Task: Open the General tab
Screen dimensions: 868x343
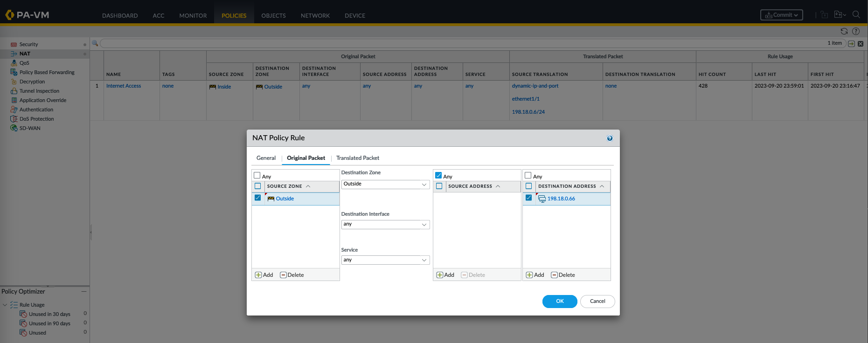Action: click(266, 158)
